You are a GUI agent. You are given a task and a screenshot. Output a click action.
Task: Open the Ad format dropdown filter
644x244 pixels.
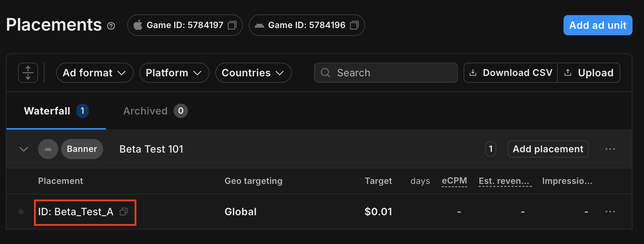[x=95, y=73]
